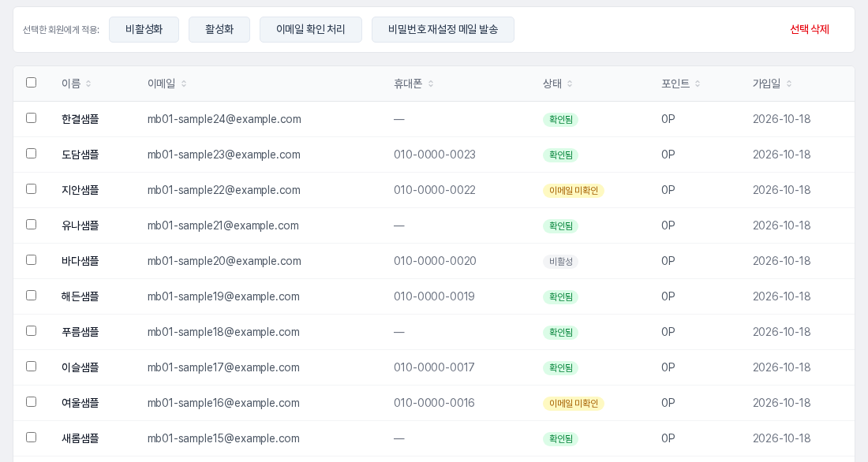Toggle the select-all checkbox in the header
Viewport: 868px width, 462px height.
coord(32,83)
